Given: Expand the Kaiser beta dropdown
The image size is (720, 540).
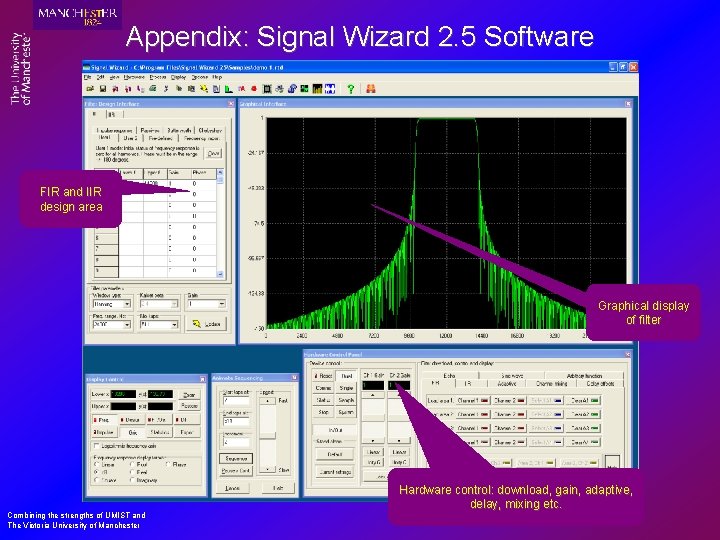Looking at the screenshot, I should [174, 304].
